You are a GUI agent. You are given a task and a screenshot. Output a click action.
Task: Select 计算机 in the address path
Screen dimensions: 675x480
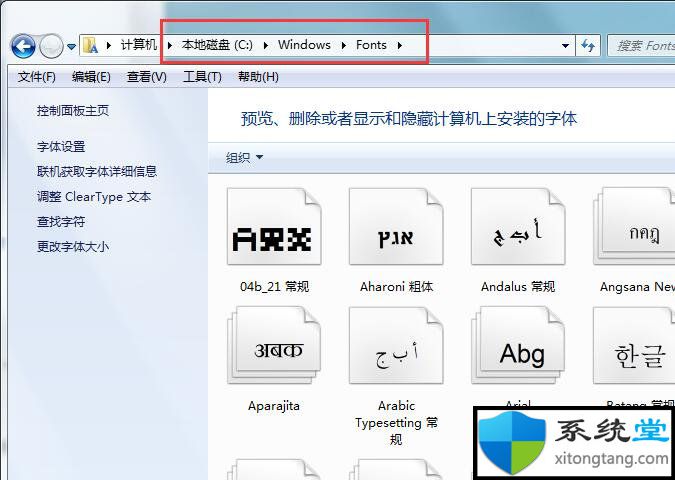[139, 45]
